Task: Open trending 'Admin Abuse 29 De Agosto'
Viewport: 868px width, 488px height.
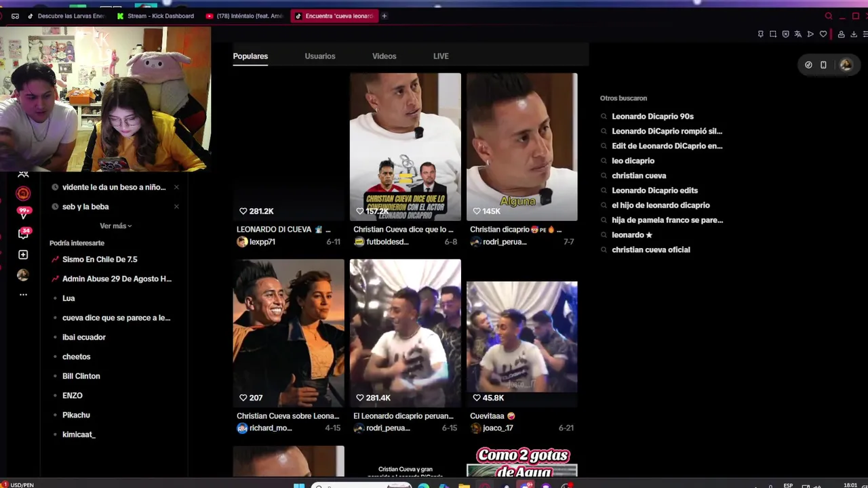Action: (x=117, y=279)
